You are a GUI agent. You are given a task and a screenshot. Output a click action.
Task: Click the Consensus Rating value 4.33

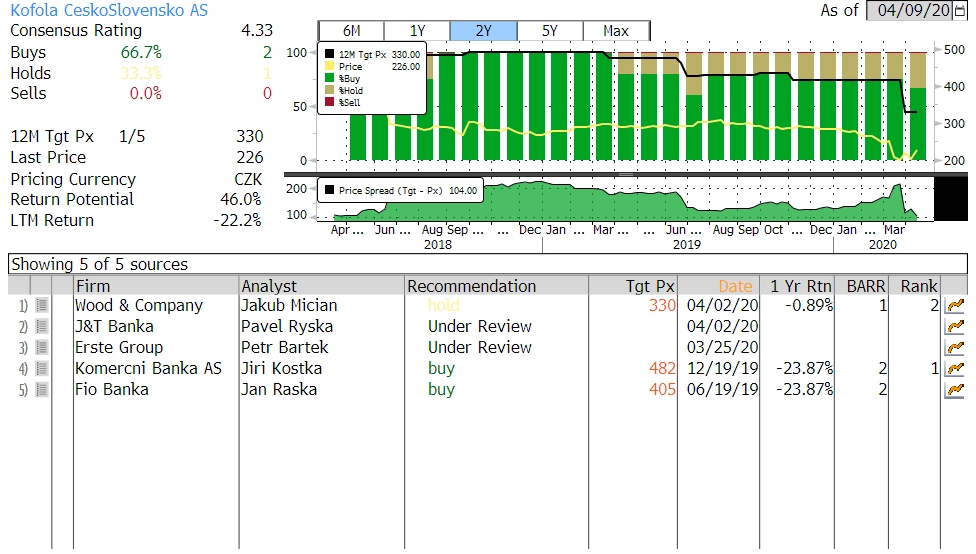[257, 31]
